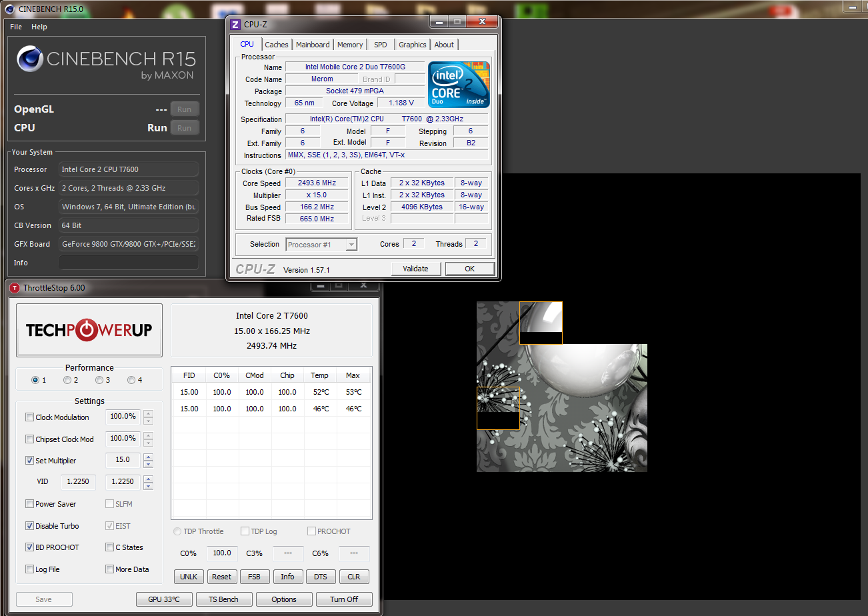Click the Turn Off button
Screen dimensions: 868x616
click(344, 599)
